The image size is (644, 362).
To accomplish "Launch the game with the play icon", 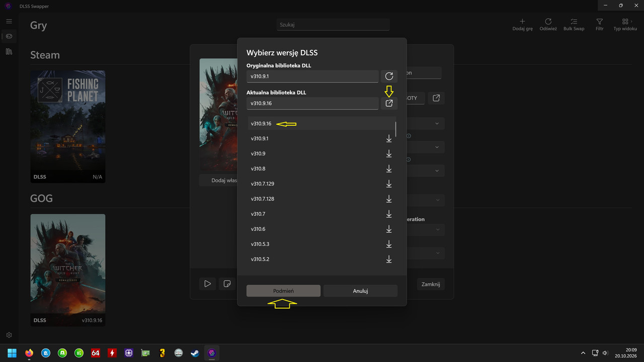I will [207, 284].
